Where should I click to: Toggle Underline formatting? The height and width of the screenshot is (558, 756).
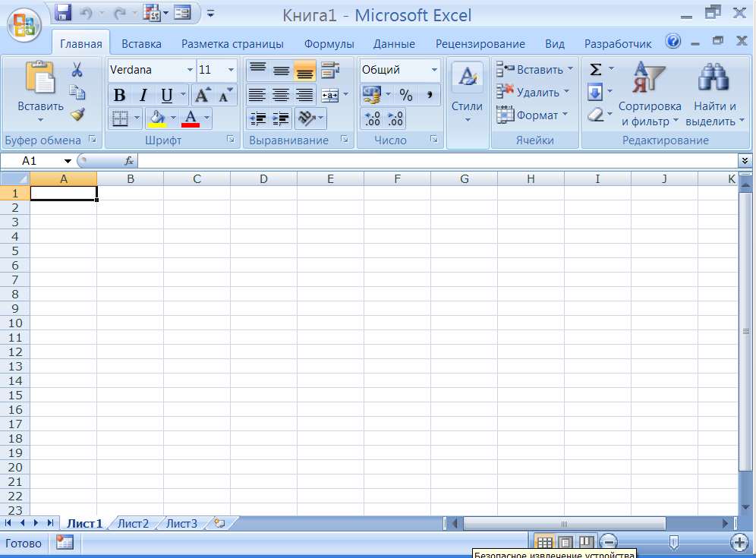coord(166,95)
